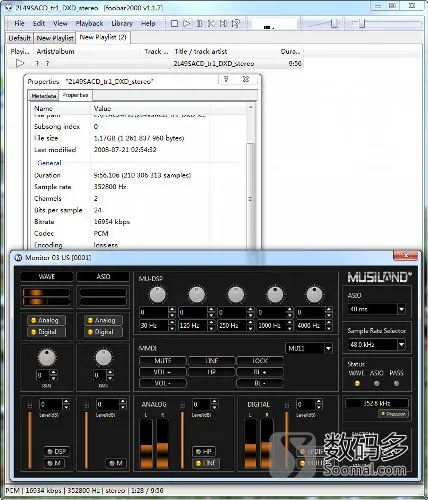Click the Next track toolbar icon
The image size is (428, 500).
[x=223, y=24]
